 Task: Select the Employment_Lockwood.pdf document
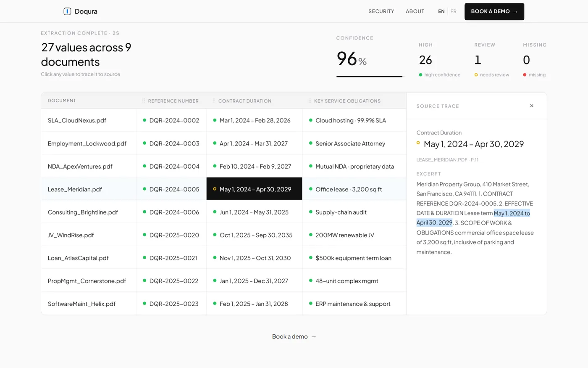coord(87,143)
